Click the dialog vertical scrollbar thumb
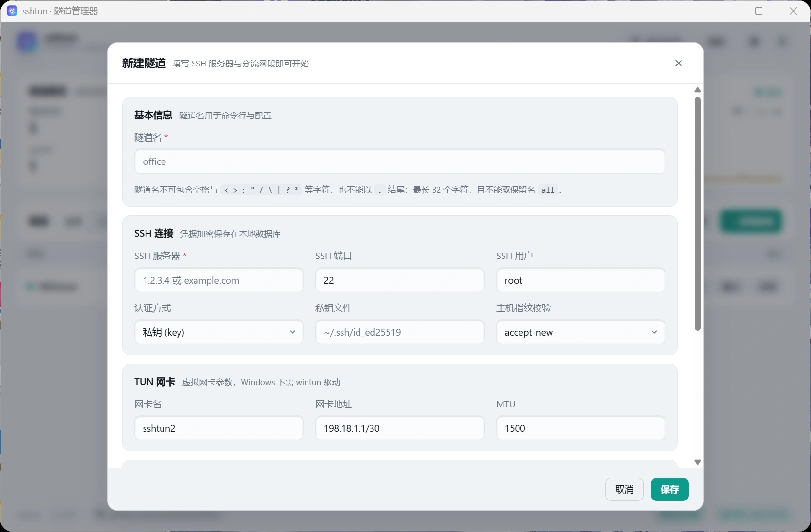Viewport: 811px width, 532px height. [697, 214]
